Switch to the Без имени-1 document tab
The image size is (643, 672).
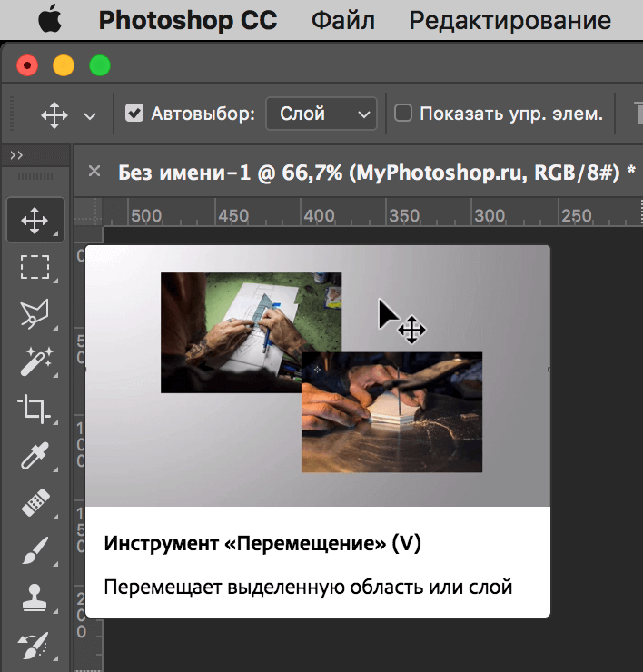(376, 173)
